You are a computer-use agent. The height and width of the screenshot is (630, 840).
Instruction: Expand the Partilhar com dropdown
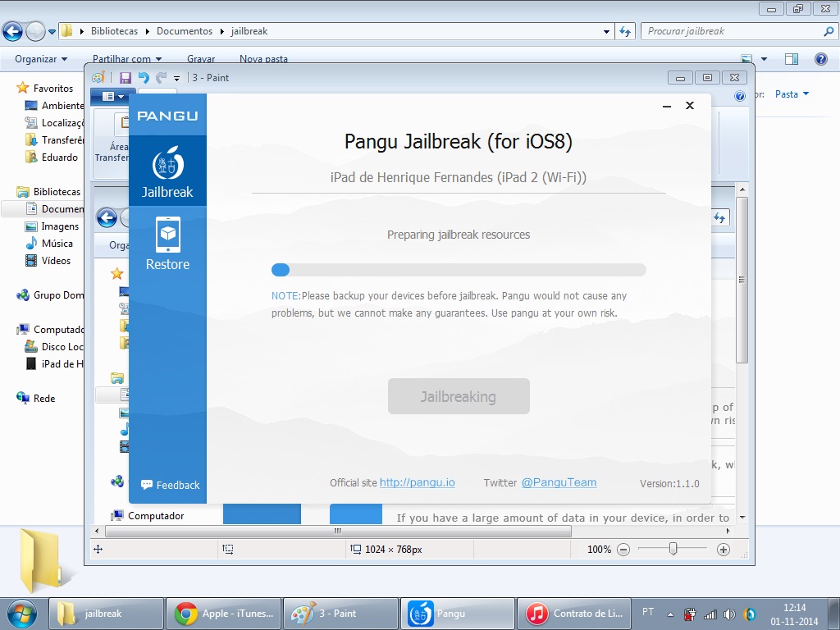point(127,59)
